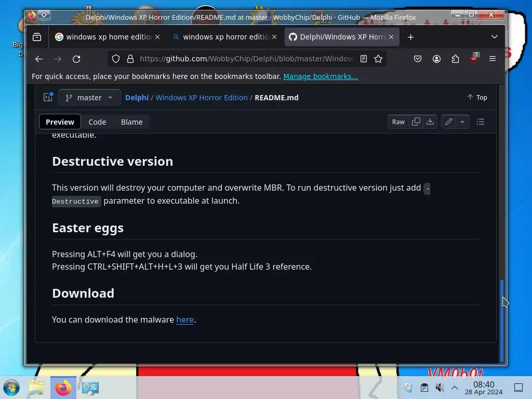
Task: Expand more edit options dropdown arrow
Action: (x=462, y=122)
